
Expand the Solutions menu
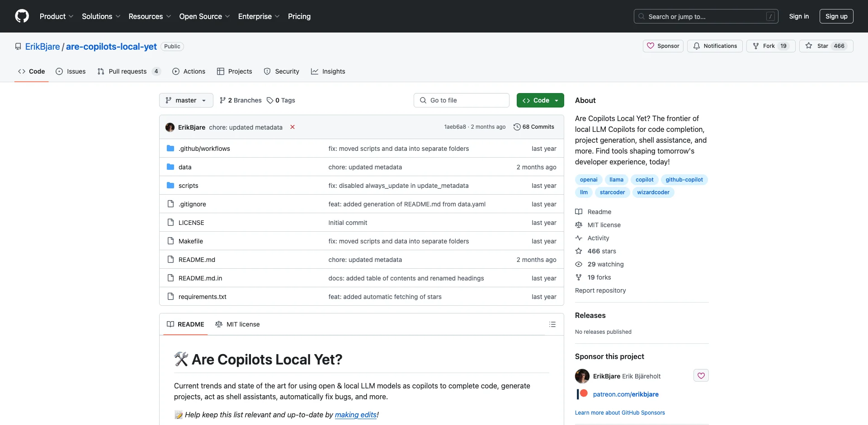tap(101, 16)
